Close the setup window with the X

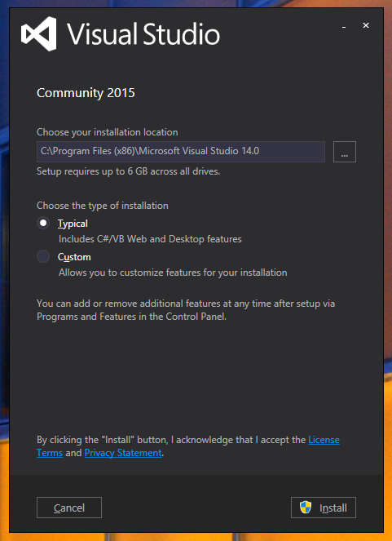coord(366,25)
